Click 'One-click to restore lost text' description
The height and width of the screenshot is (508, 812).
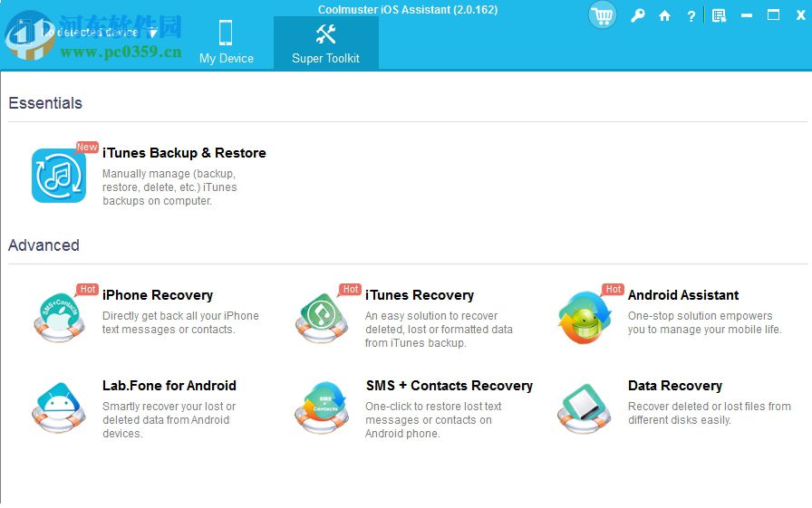tap(433, 407)
